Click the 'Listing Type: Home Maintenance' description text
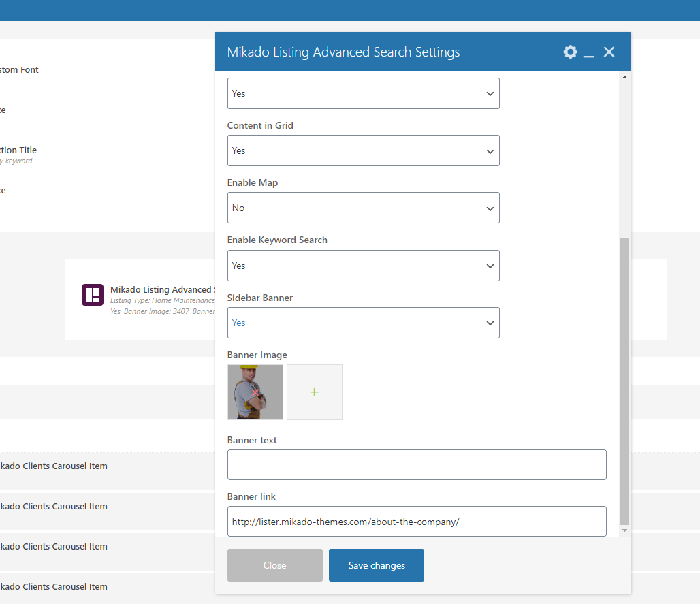 coord(163,300)
